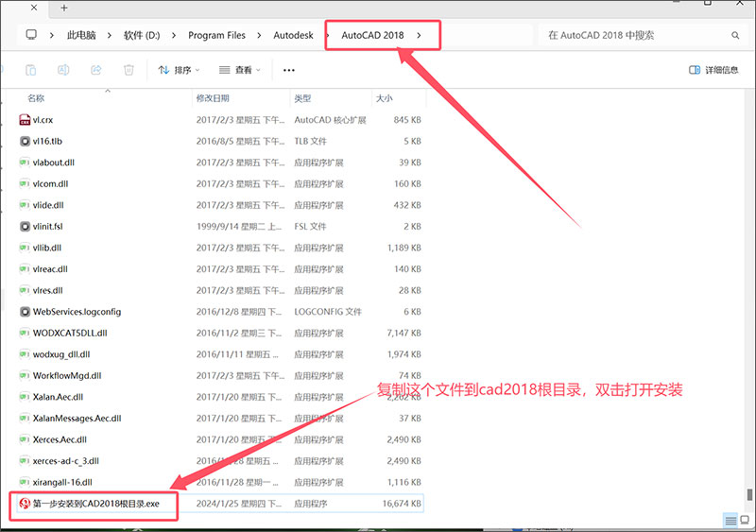Click the file name vlcom.dll
Image resolution: width=756 pixels, height=532 pixels.
51,183
